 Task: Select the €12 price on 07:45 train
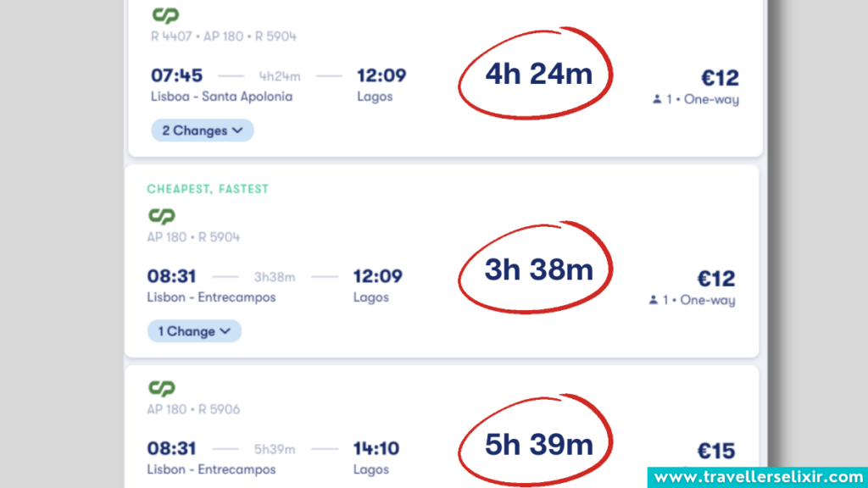[x=719, y=78]
